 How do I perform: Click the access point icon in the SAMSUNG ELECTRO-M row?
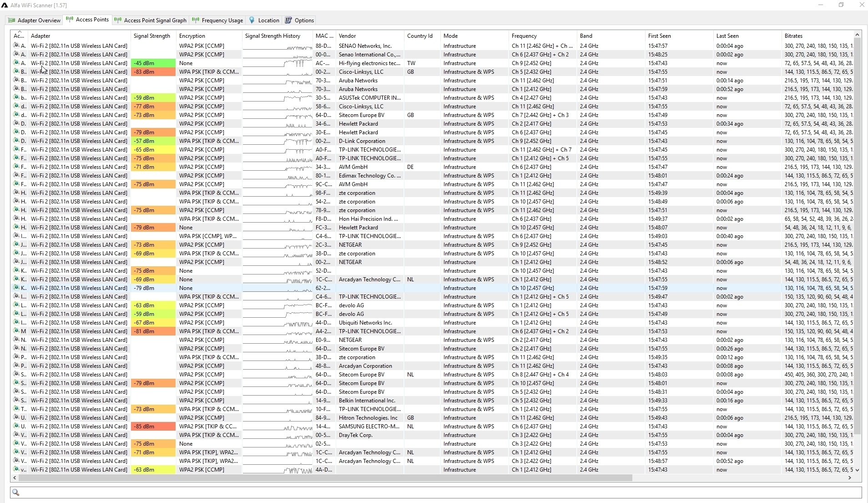(x=16, y=426)
